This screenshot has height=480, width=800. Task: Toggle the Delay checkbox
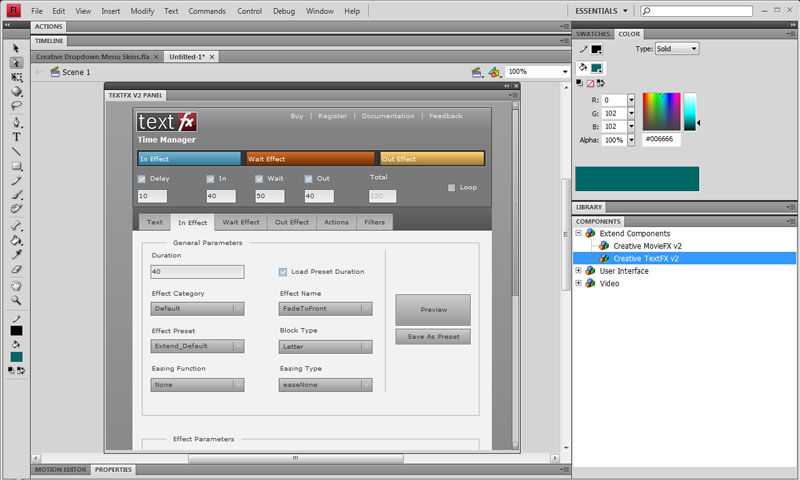tap(141, 179)
